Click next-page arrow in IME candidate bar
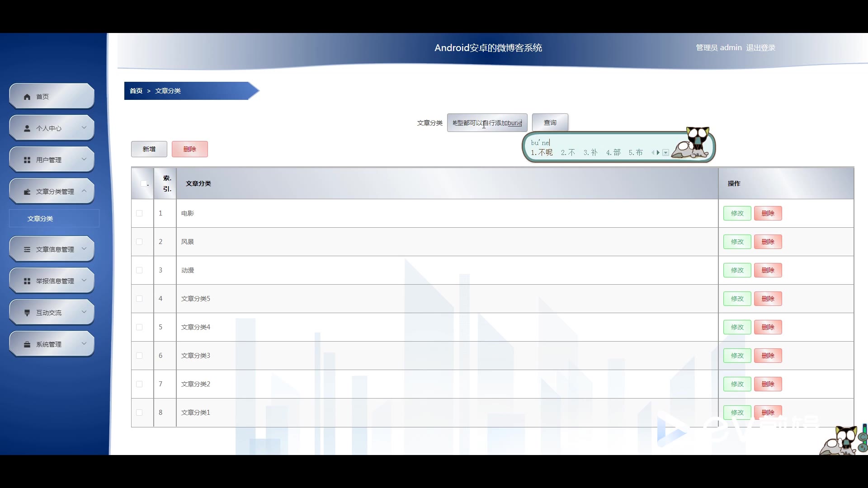The image size is (868, 488). [658, 153]
